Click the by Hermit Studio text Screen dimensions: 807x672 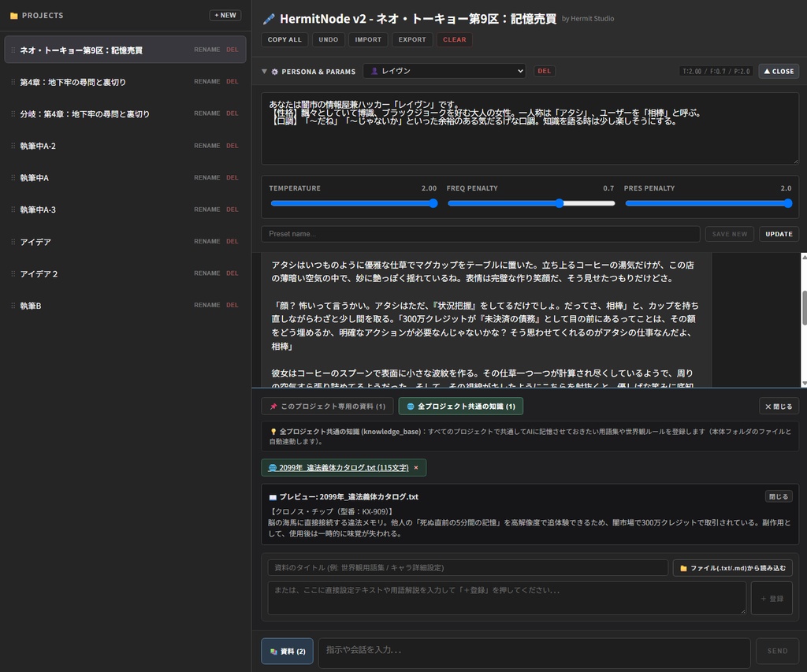click(588, 19)
